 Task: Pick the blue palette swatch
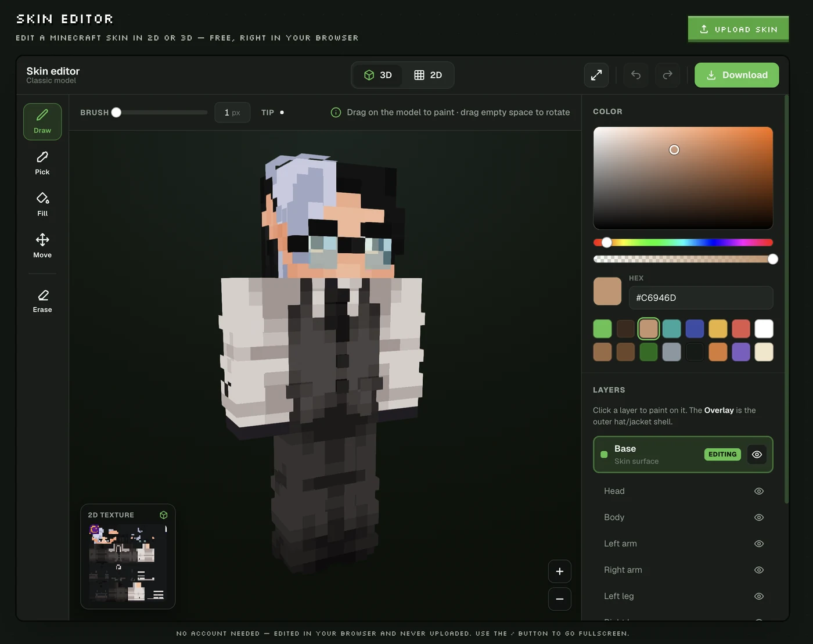tap(695, 329)
